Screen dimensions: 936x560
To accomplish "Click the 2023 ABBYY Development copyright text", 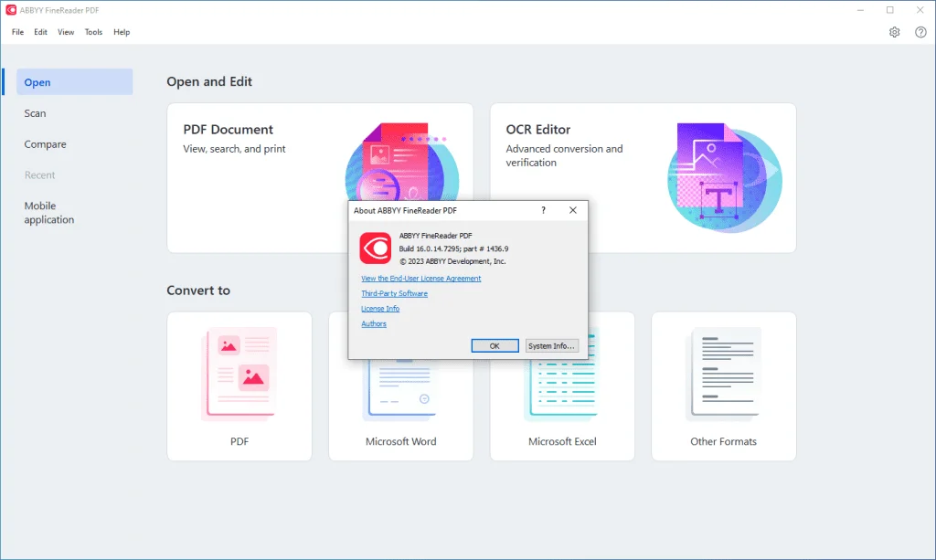I will coord(452,261).
